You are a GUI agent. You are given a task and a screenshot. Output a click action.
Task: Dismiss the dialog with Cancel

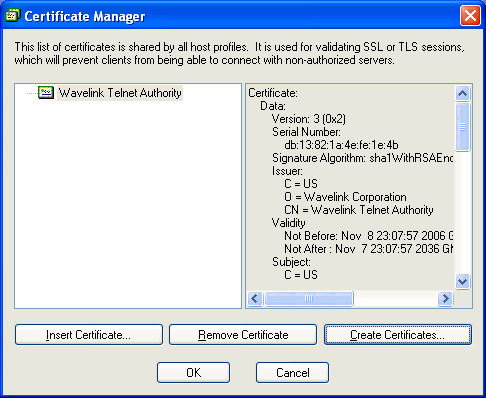pos(292,373)
